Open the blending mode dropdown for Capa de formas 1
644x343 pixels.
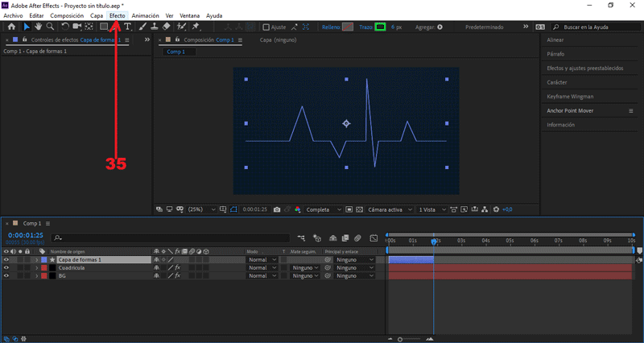coord(262,259)
